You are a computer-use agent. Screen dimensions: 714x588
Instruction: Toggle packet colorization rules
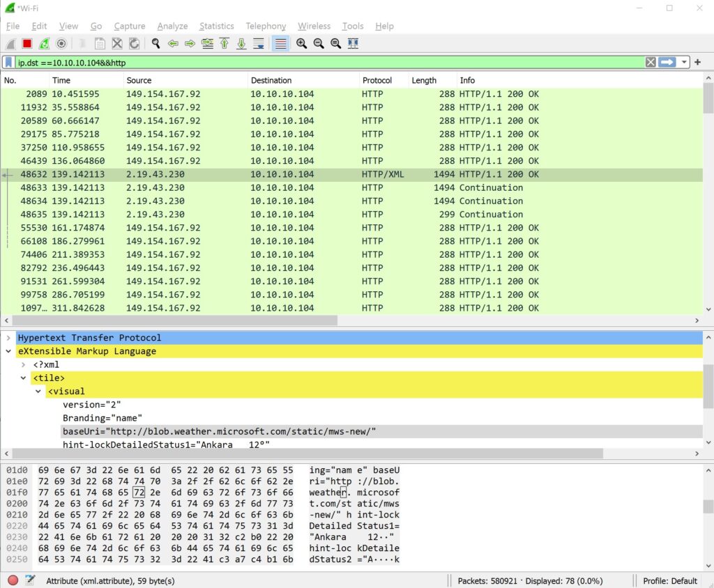280,44
